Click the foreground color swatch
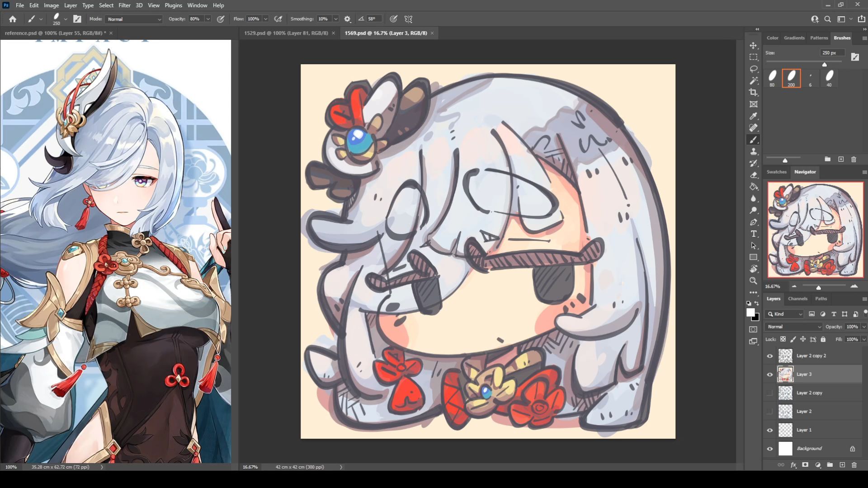The height and width of the screenshot is (488, 868). [750, 312]
